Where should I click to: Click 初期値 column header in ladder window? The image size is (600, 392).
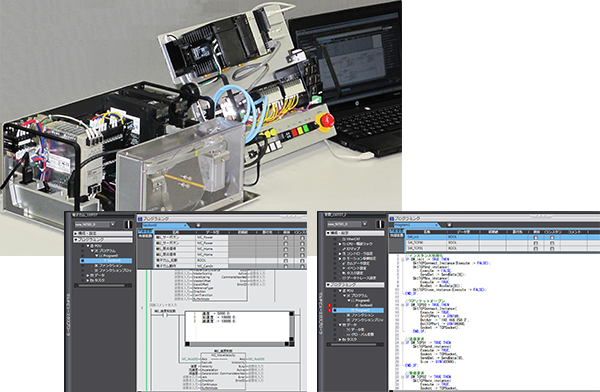coord(242,232)
